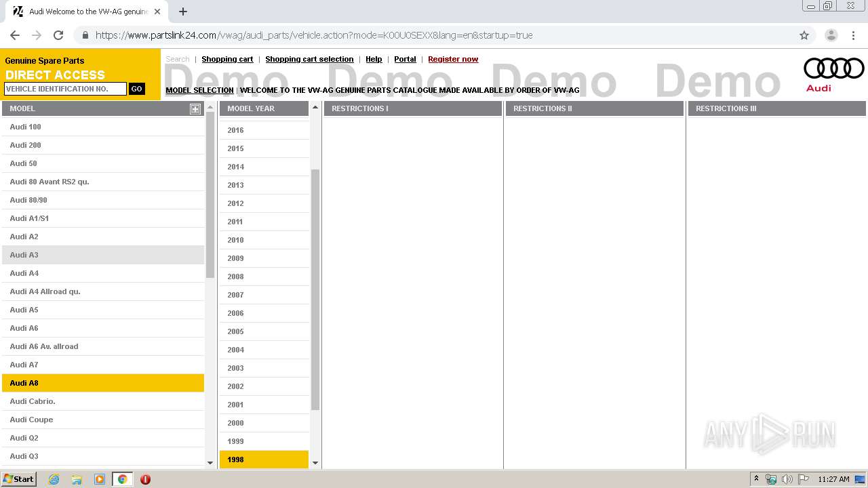Select Audi 80/90 model
Image resolution: width=868 pixels, height=488 pixels.
click(103, 200)
